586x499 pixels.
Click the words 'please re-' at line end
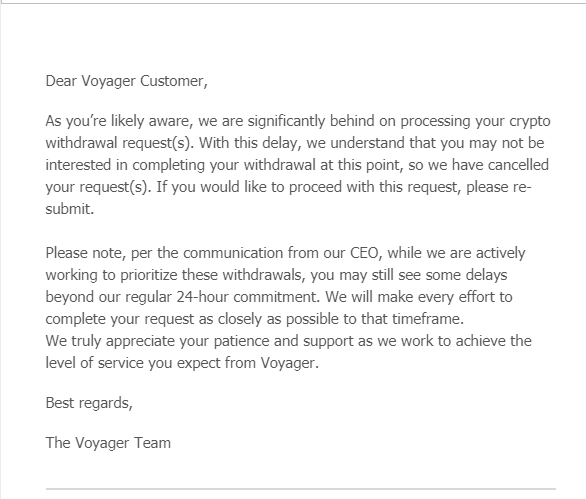click(499, 187)
